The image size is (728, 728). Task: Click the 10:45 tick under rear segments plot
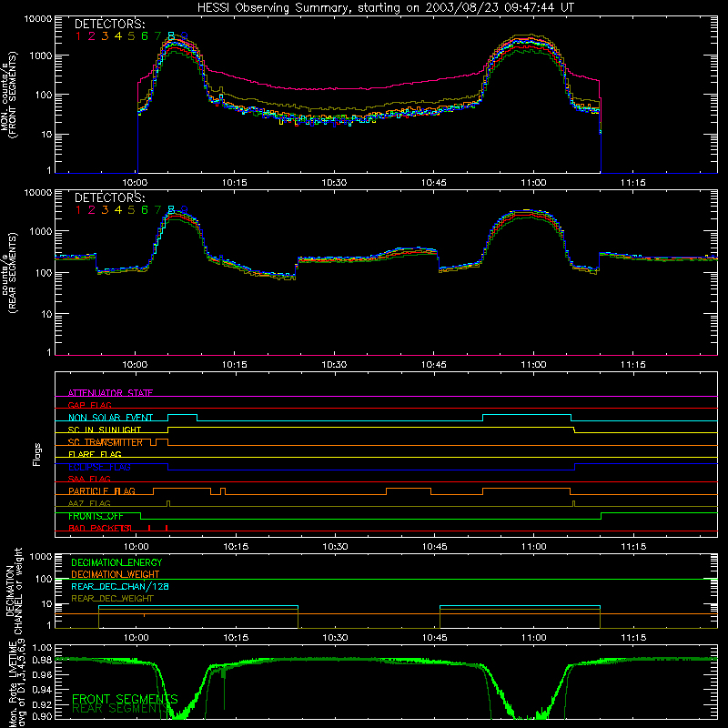click(x=434, y=365)
